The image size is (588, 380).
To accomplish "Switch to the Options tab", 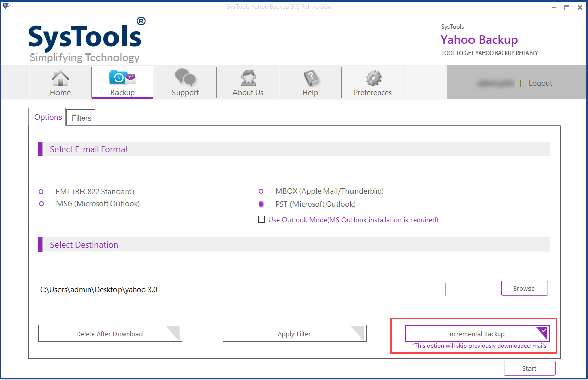I will click(x=47, y=117).
